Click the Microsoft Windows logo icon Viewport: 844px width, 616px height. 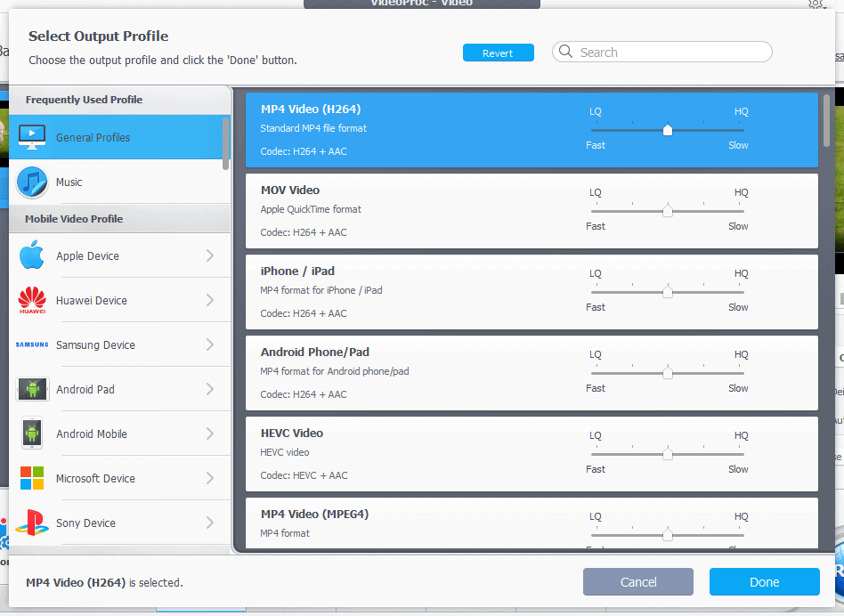point(32,478)
